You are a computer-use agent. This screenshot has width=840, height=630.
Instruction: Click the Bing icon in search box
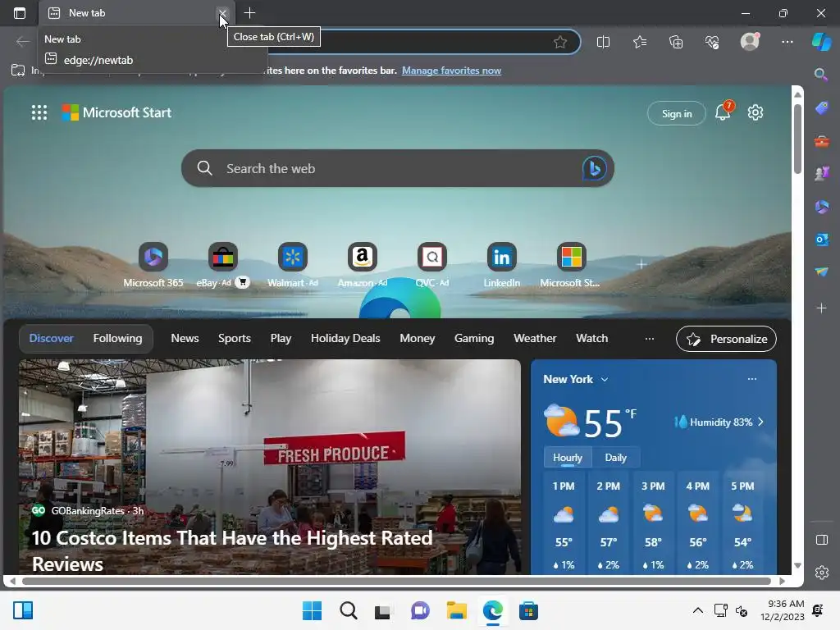pos(594,168)
